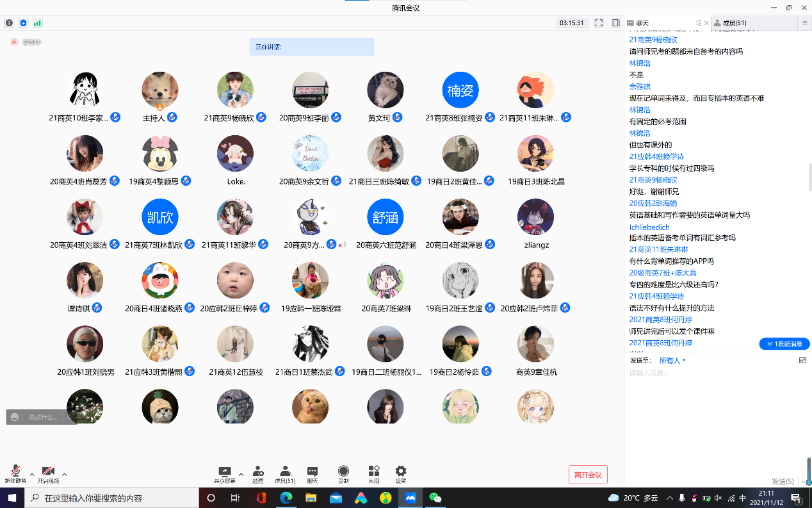Click the red 离开会议 leave meeting button

coord(588,475)
